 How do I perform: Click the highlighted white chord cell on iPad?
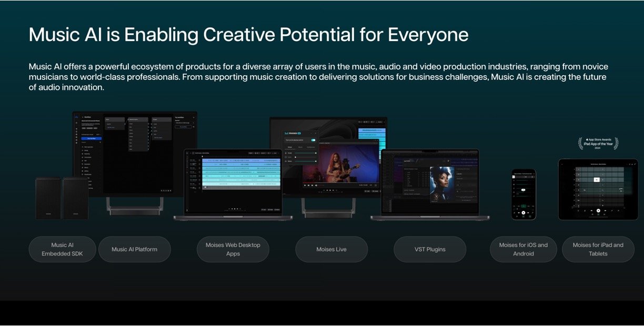pyautogui.click(x=597, y=180)
